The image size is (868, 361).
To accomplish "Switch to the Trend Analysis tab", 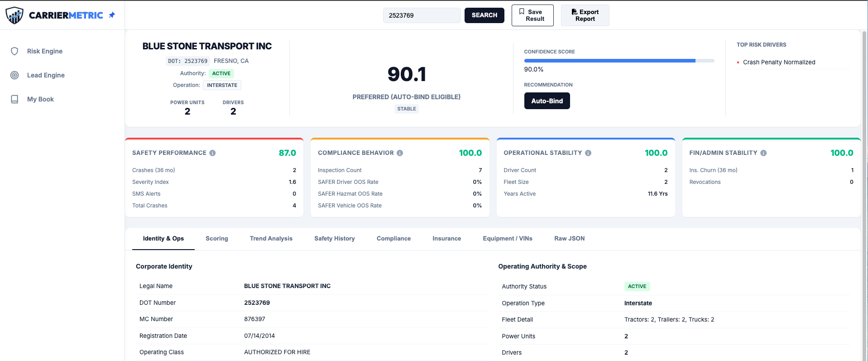I will (x=271, y=239).
